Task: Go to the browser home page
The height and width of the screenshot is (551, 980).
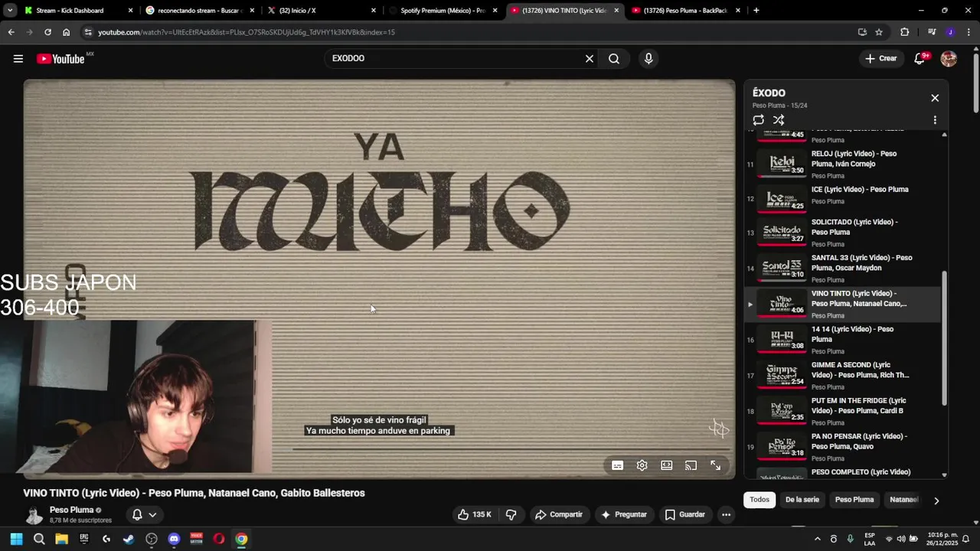Action: [x=66, y=32]
